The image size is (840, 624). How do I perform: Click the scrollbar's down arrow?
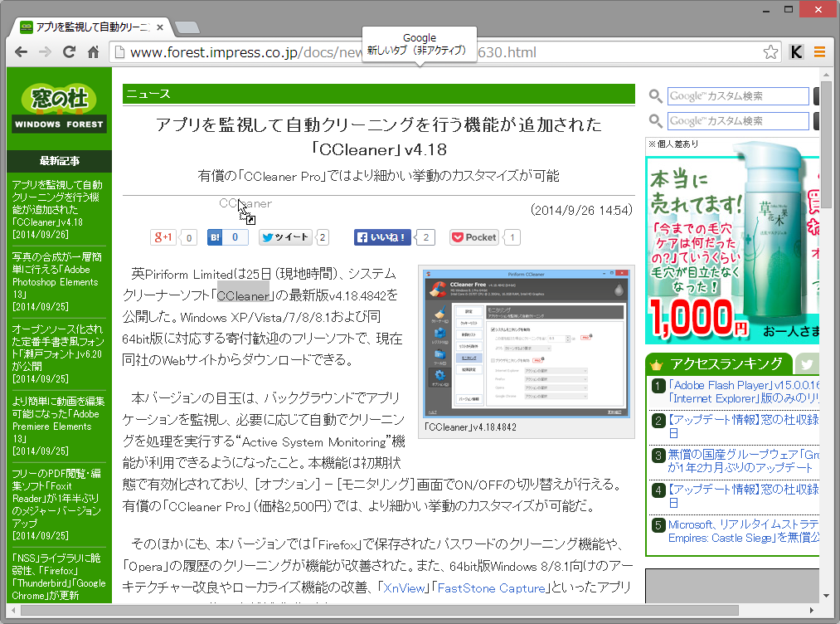coord(827,594)
